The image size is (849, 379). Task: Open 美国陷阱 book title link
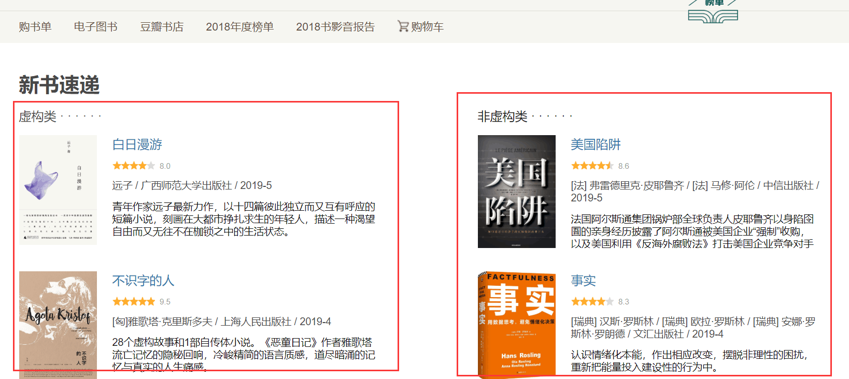point(596,145)
